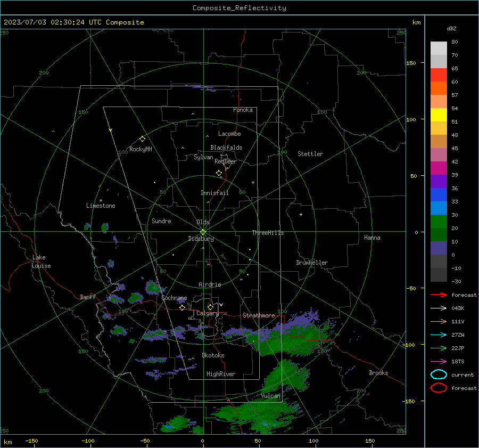Click the 18TS legend label
Viewport: 479px width, 448px height.
(458, 362)
